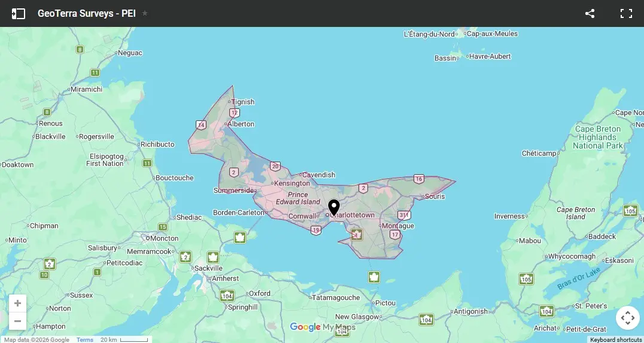
Task: Click the Trans-Canada maple leaf marker near Sackville
Action: 212,257
